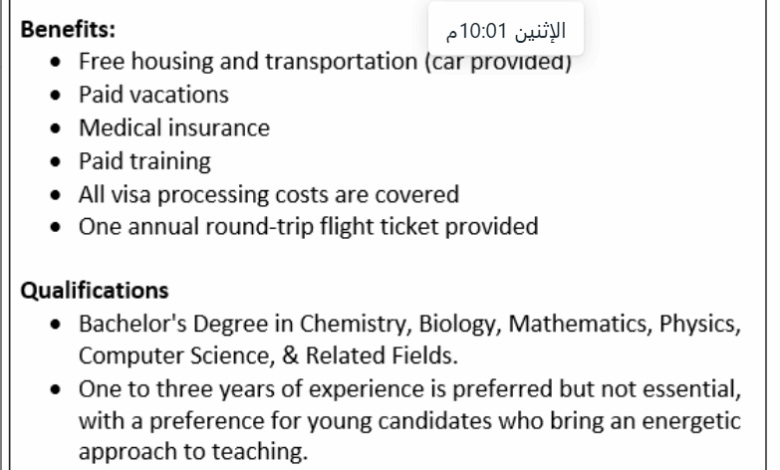Click the word Physics in the degree list
This screenshot has height=470, width=780.
pos(700,324)
